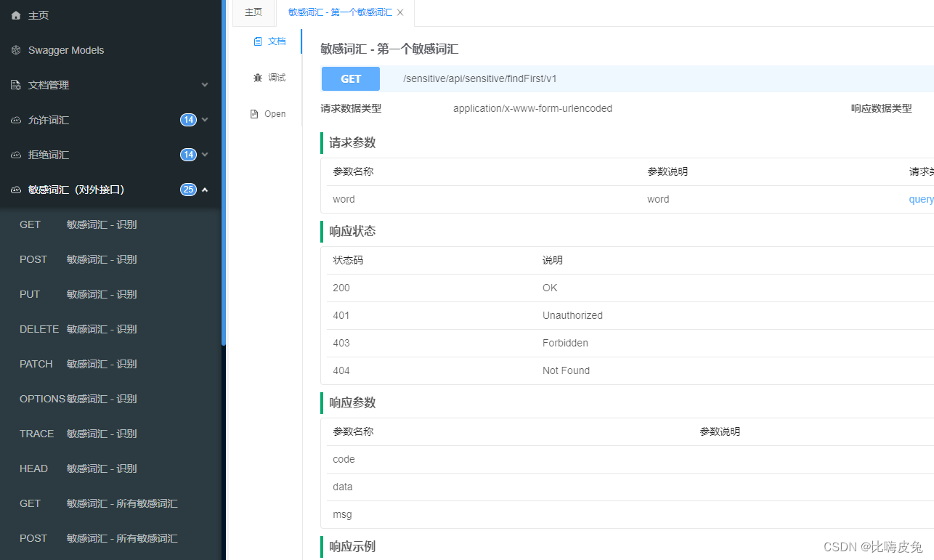Click status code 403 cell
Image resolution: width=934 pixels, height=560 pixels.
click(x=341, y=343)
